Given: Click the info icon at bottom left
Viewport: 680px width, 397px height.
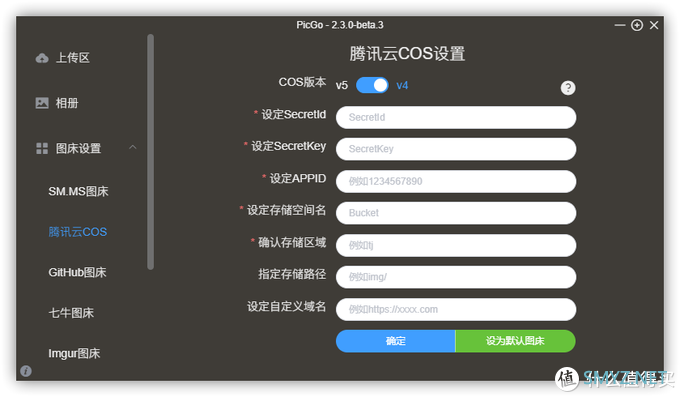Looking at the screenshot, I should [x=26, y=371].
